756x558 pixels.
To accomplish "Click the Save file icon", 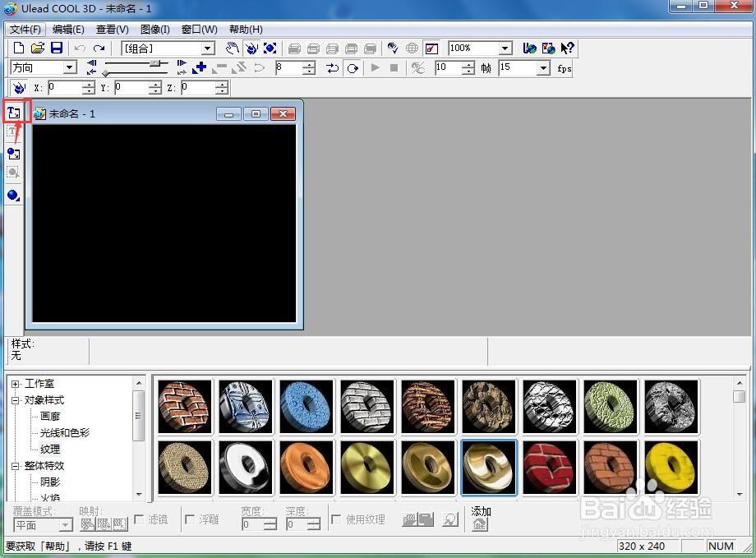I will [57, 48].
